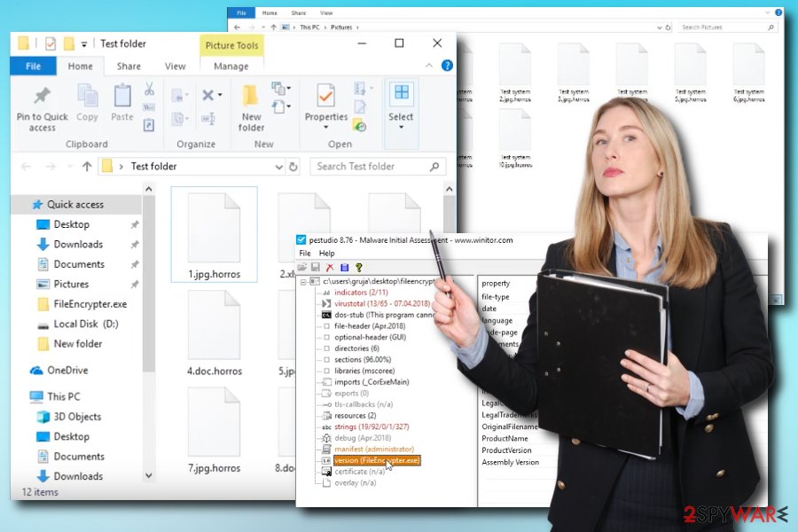Open pestudio File menu

[x=305, y=253]
